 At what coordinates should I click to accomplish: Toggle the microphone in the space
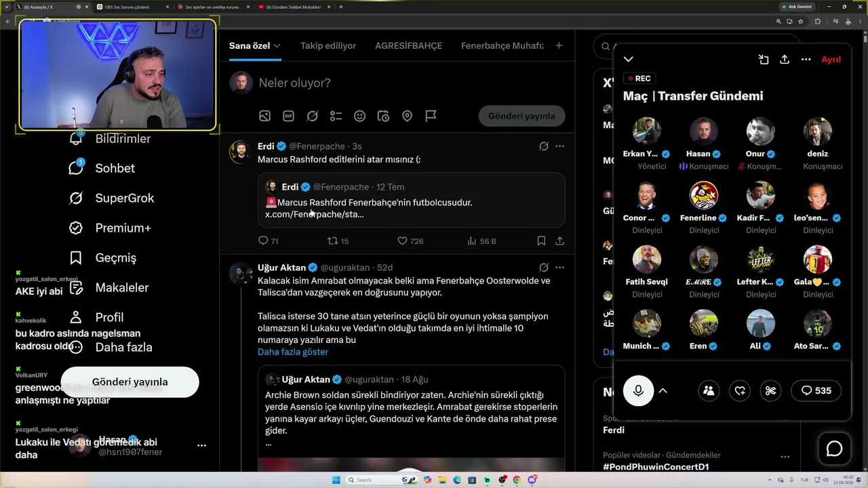tap(638, 390)
